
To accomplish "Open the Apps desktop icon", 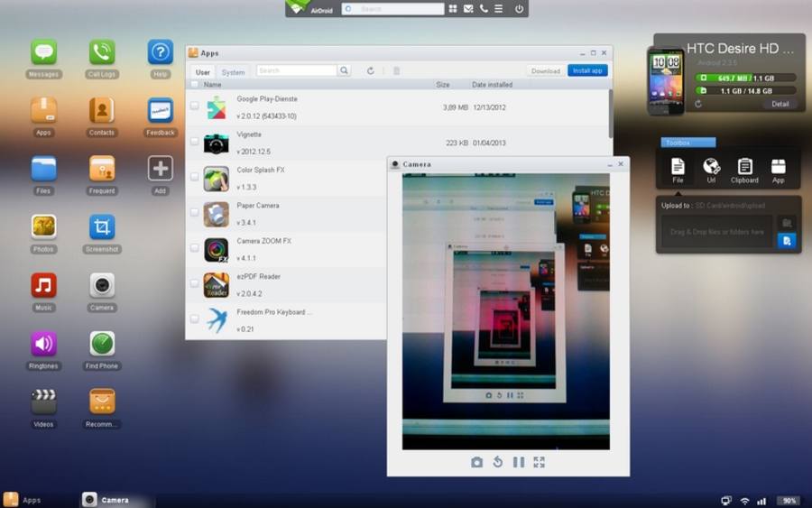I will pyautogui.click(x=43, y=110).
